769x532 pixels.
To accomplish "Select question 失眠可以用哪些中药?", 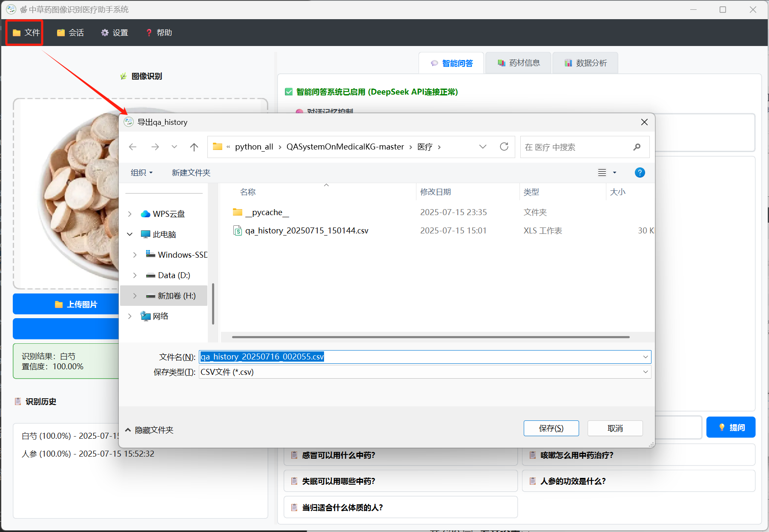I will [401, 481].
